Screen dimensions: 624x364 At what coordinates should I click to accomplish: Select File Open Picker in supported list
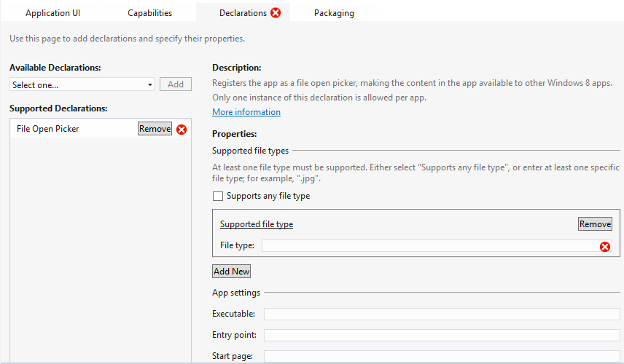tap(48, 129)
